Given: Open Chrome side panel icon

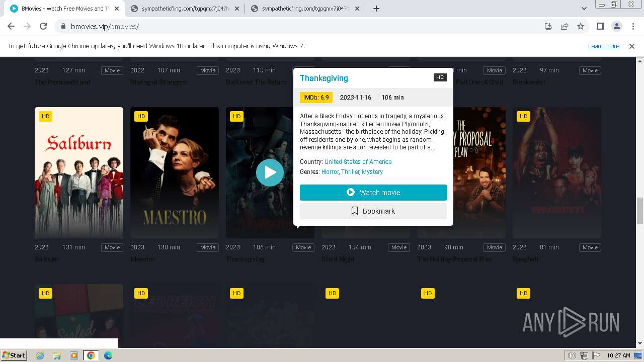Looking at the screenshot, I should pos(600,27).
